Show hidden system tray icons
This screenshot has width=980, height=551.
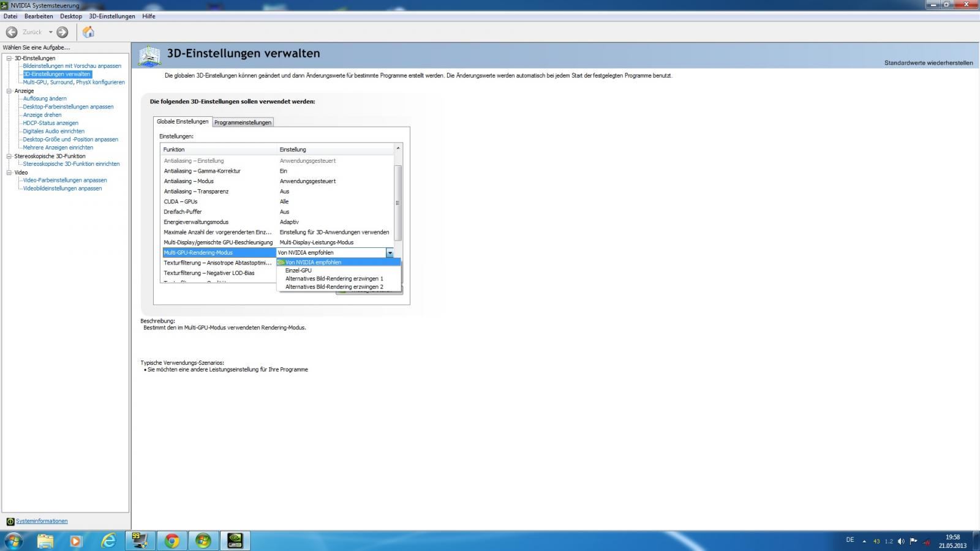pyautogui.click(x=864, y=541)
